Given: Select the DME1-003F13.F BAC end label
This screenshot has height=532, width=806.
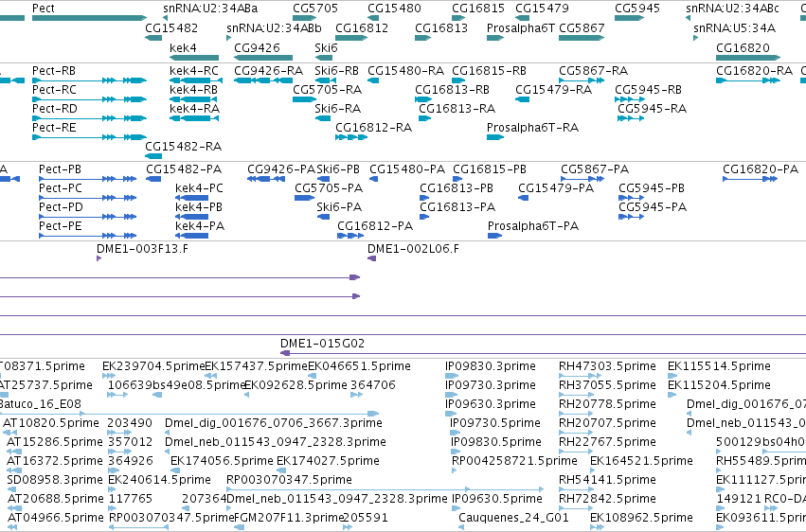Looking at the screenshot, I should pyautogui.click(x=142, y=249).
